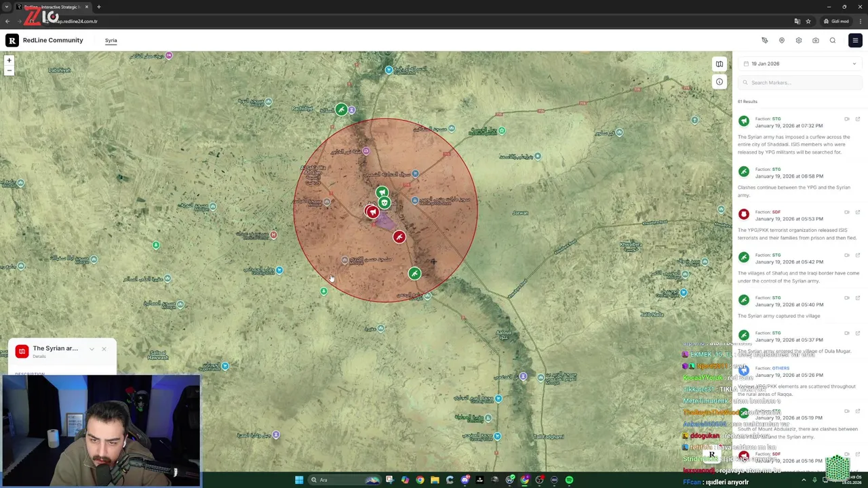The image size is (868, 488).
Task: Open File Explorer from the taskbar
Action: (x=435, y=480)
